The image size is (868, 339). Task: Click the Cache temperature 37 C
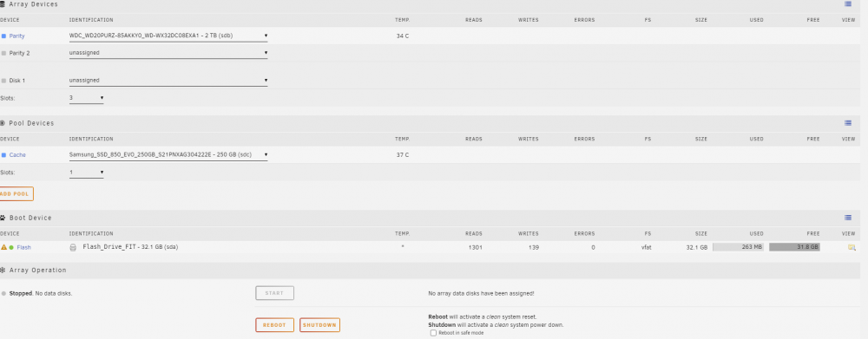pyautogui.click(x=403, y=155)
